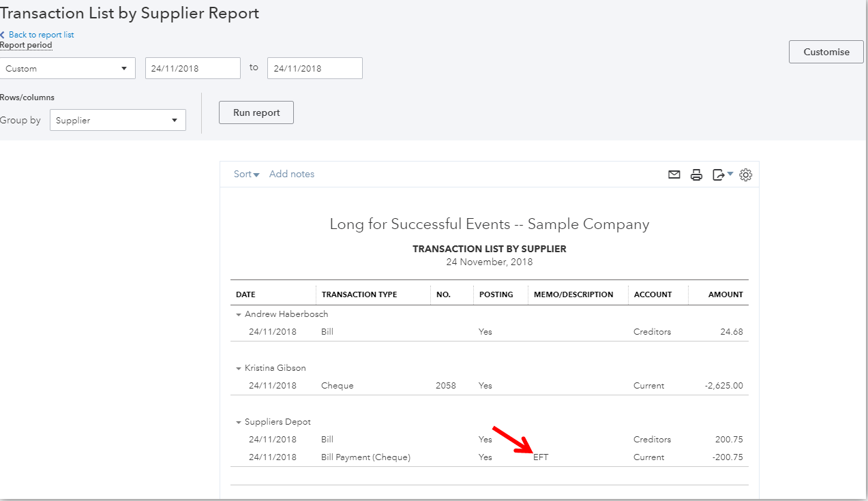Collapse the Kristina Gibson group
The width and height of the screenshot is (868, 501).
pos(239,367)
